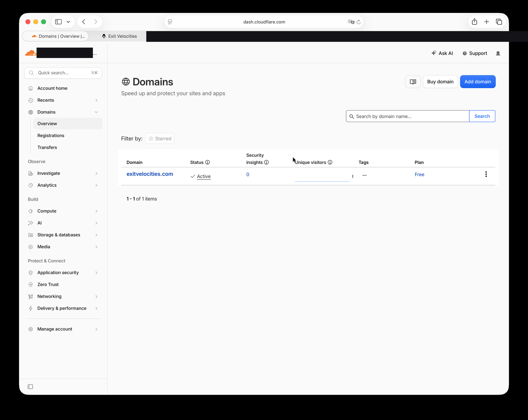Open a new tab with plus icon
528x420 pixels.
tap(486, 22)
